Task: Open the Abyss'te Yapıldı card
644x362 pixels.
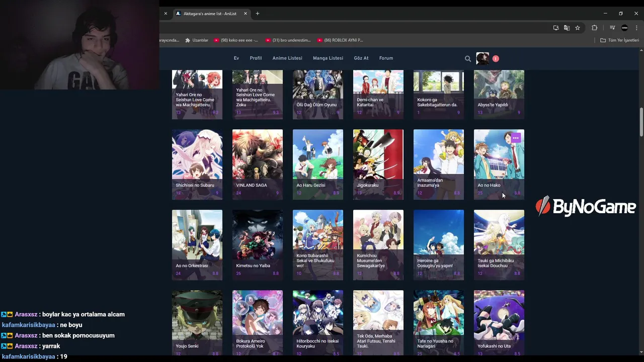Action: pyautogui.click(x=499, y=95)
